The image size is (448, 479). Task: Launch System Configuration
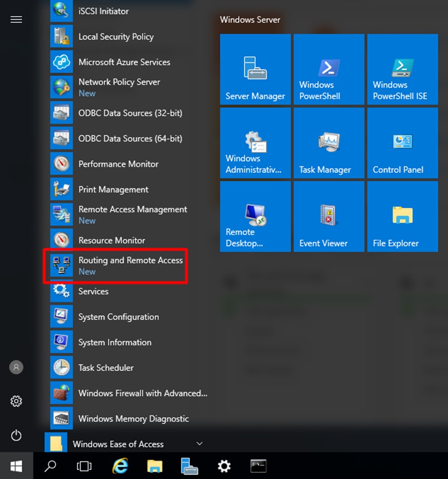(x=128, y=317)
